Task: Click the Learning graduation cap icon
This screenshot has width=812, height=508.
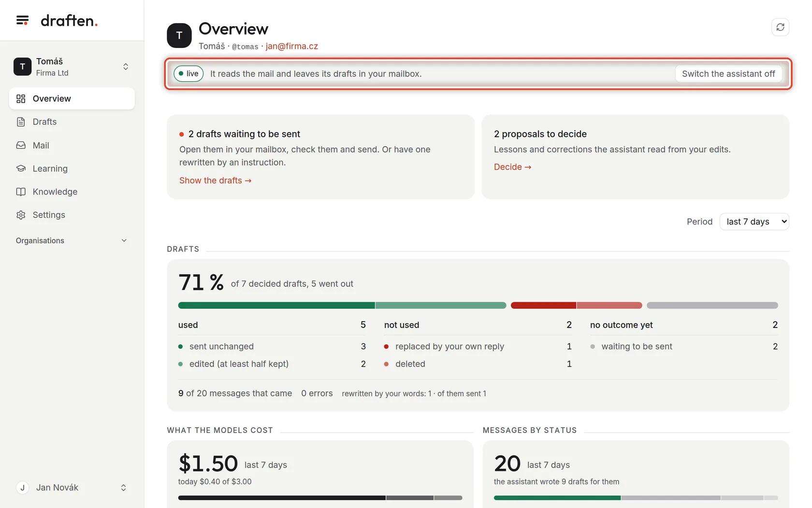Action: [x=21, y=168]
